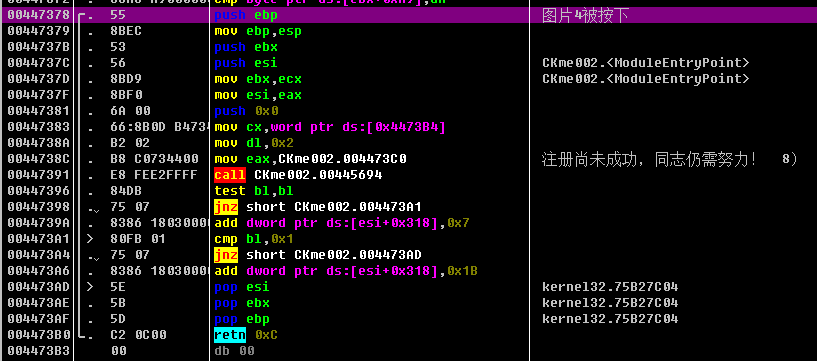Click hex bytes 'B8 C0734400'

[154, 159]
